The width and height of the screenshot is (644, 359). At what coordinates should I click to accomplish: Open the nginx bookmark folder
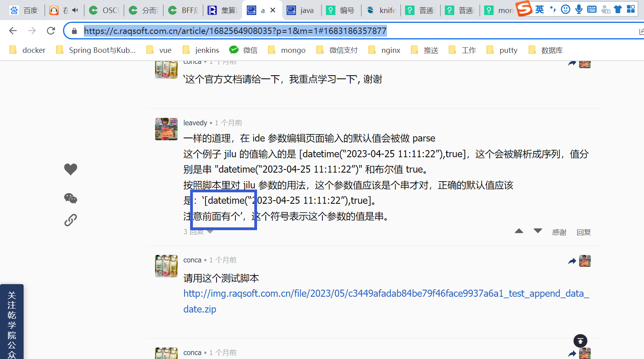[384, 50]
